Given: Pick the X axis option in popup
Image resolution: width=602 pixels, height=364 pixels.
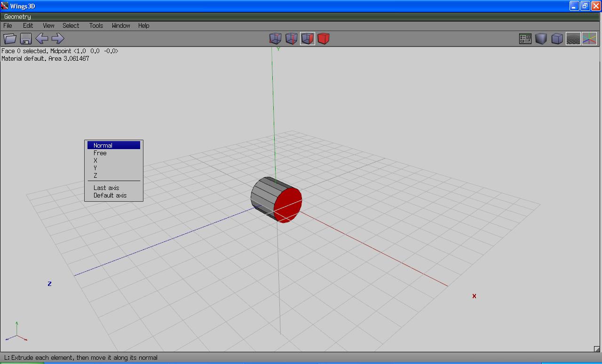Looking at the screenshot, I should pos(114,160).
